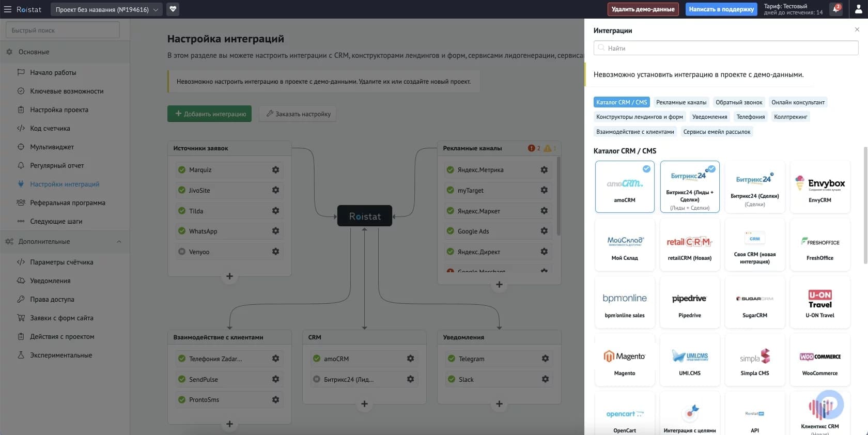Viewport: 868px width, 435px height.
Task: Add item to Уведомления block
Action: (x=499, y=404)
